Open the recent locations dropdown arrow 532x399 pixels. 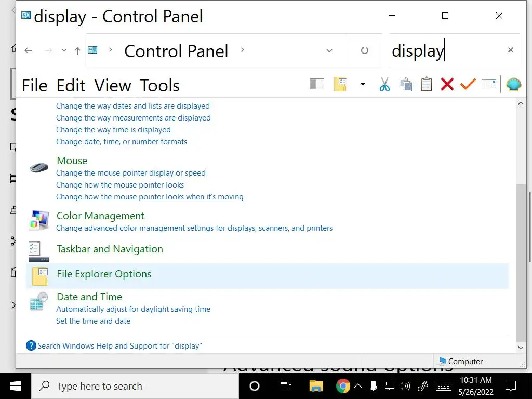64,50
